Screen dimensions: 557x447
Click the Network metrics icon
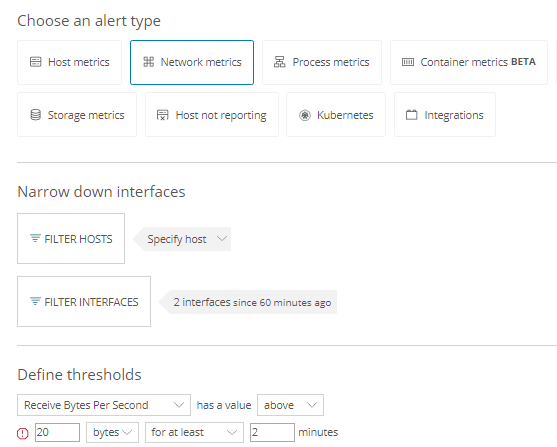coord(148,62)
